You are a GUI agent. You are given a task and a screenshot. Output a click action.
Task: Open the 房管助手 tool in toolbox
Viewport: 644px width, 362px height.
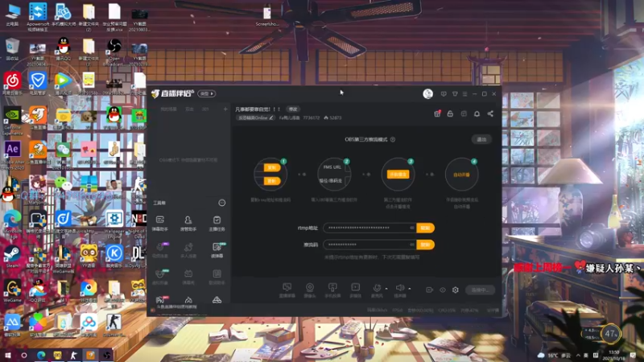pyautogui.click(x=188, y=224)
